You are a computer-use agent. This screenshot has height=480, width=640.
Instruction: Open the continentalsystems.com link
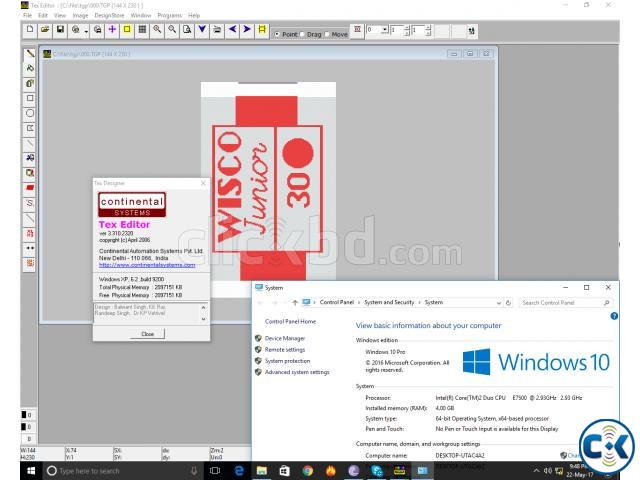pyautogui.click(x=147, y=265)
